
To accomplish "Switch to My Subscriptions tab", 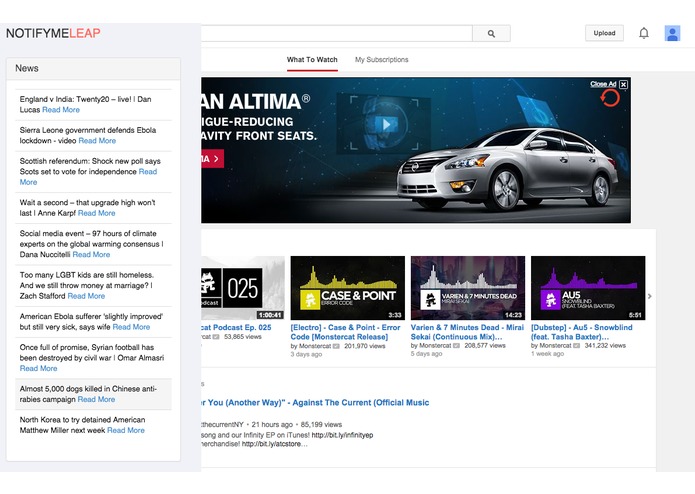I will tap(382, 60).
